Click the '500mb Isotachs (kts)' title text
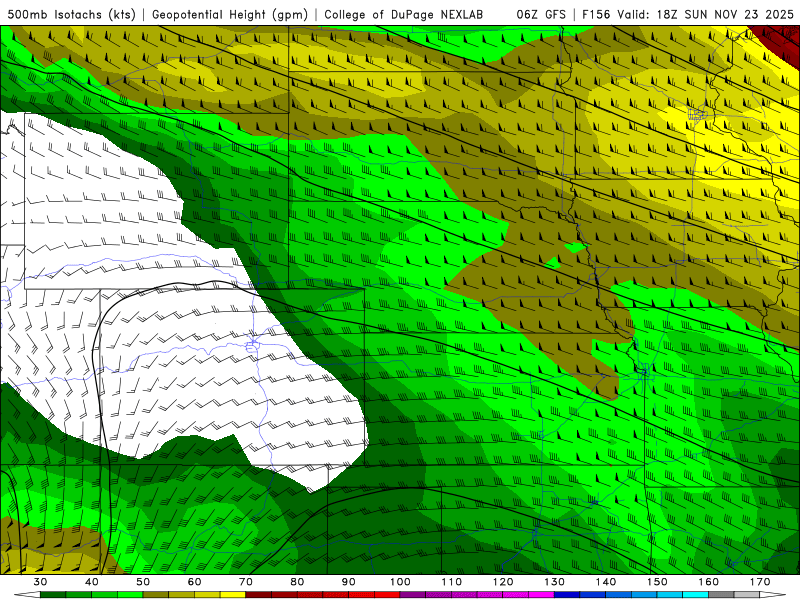The height and width of the screenshot is (600, 800). (71, 14)
